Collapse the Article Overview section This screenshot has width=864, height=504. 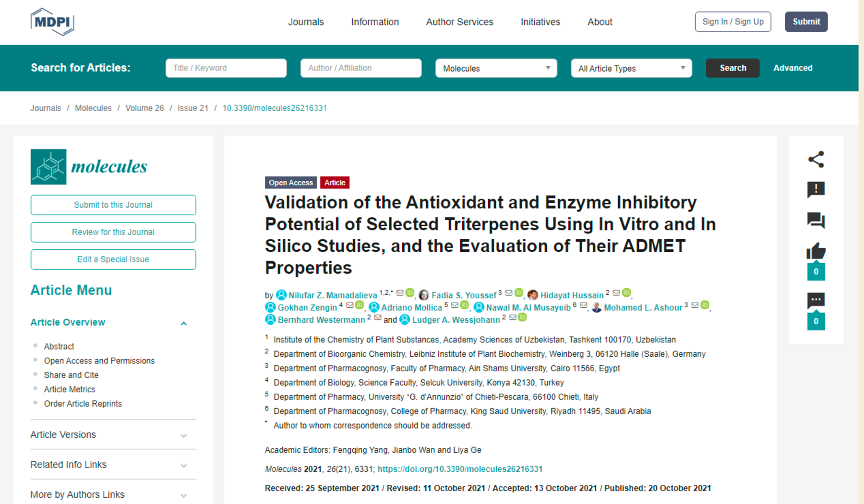pyautogui.click(x=183, y=324)
